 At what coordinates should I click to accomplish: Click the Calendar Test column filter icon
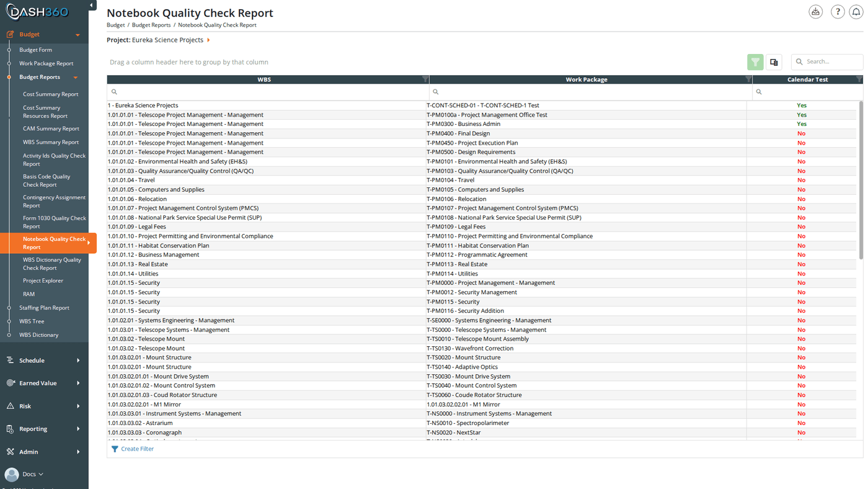click(859, 79)
